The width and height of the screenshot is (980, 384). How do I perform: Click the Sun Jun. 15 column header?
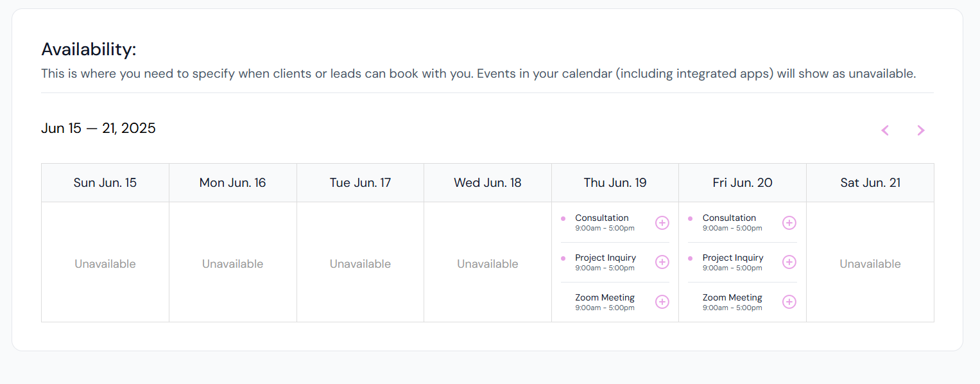pos(105,183)
